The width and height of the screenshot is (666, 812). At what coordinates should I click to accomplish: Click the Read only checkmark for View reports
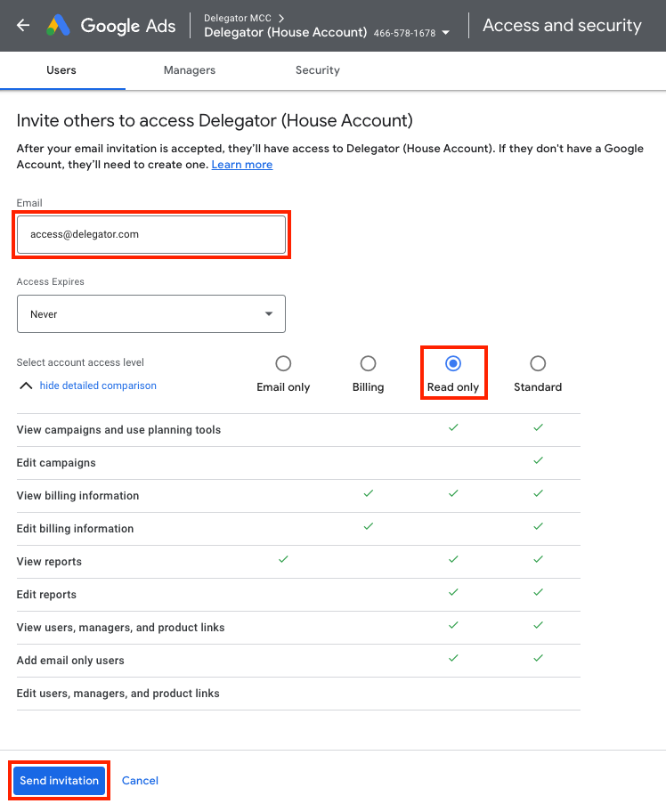[453, 559]
